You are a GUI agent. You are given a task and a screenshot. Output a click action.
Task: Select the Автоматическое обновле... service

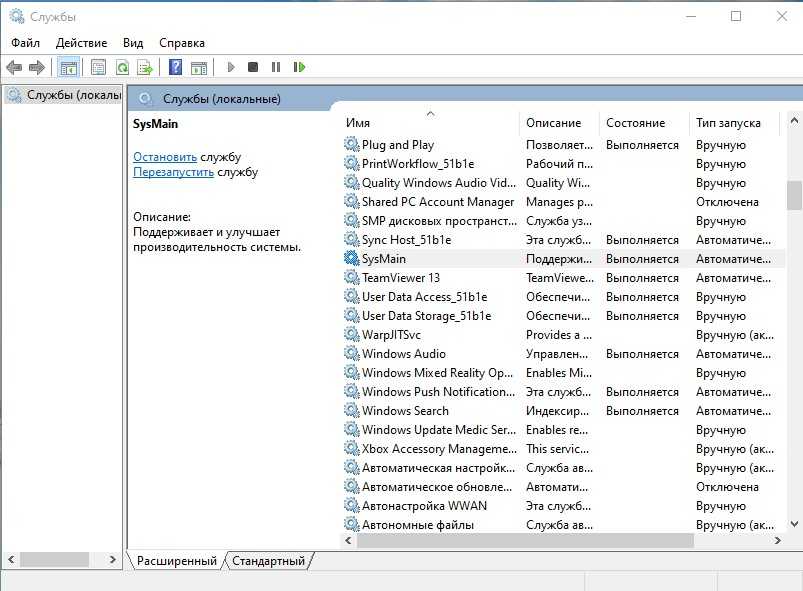pos(562,487)
